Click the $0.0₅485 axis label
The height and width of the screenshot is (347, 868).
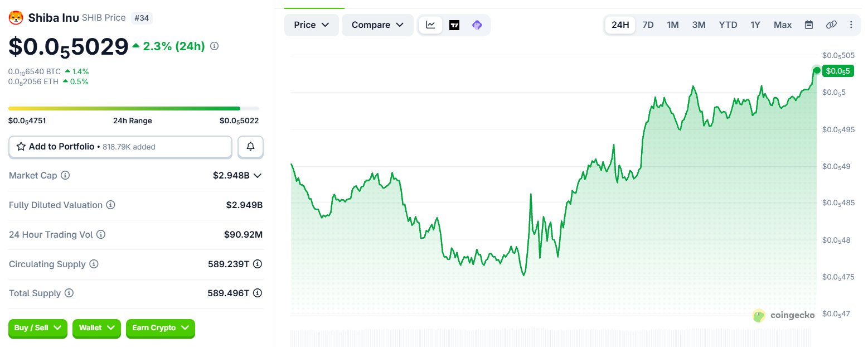pyautogui.click(x=838, y=203)
